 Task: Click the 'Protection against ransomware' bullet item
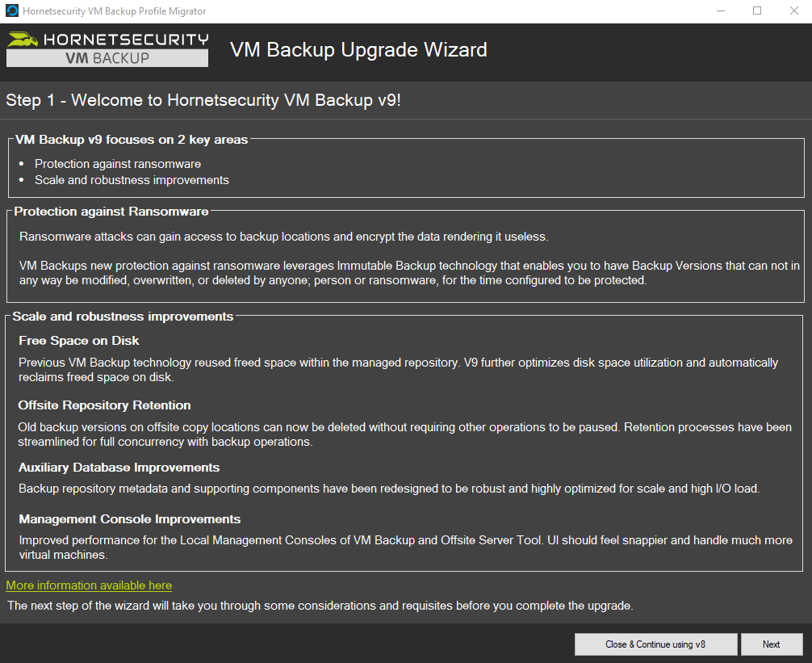tap(118, 164)
